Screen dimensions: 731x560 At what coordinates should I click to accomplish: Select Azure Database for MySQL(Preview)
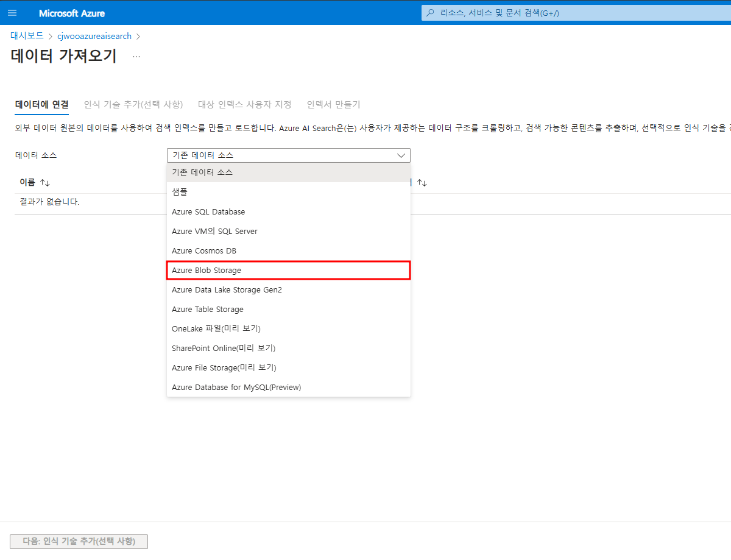[x=289, y=387]
